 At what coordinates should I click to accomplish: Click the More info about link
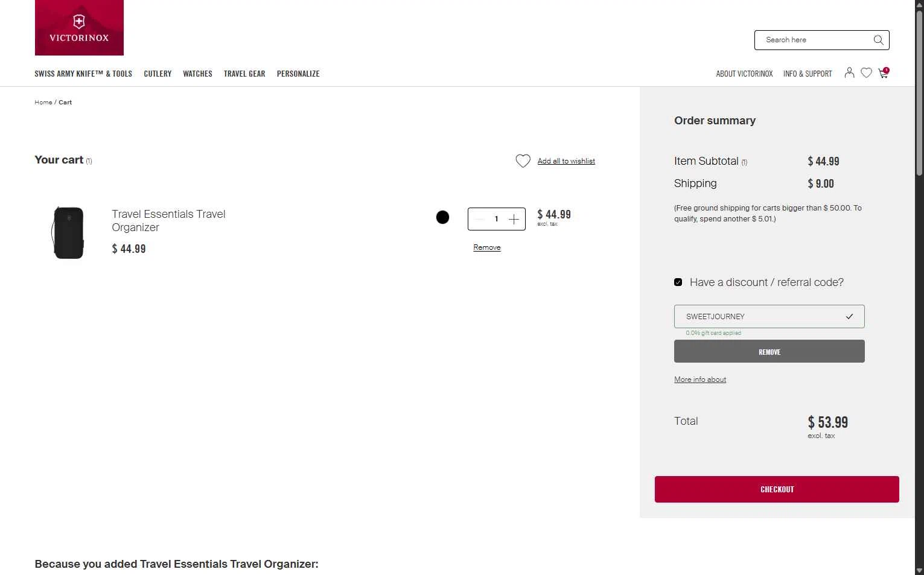pyautogui.click(x=700, y=380)
